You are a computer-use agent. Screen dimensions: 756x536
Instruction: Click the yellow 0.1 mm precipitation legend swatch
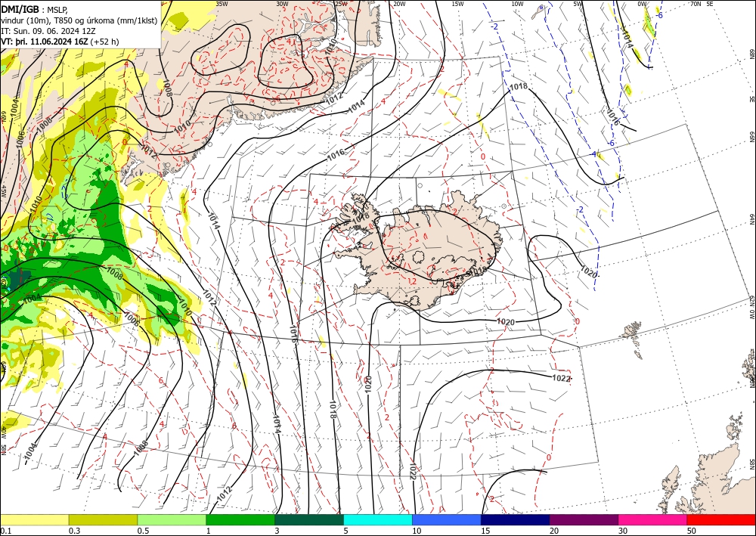34,519
